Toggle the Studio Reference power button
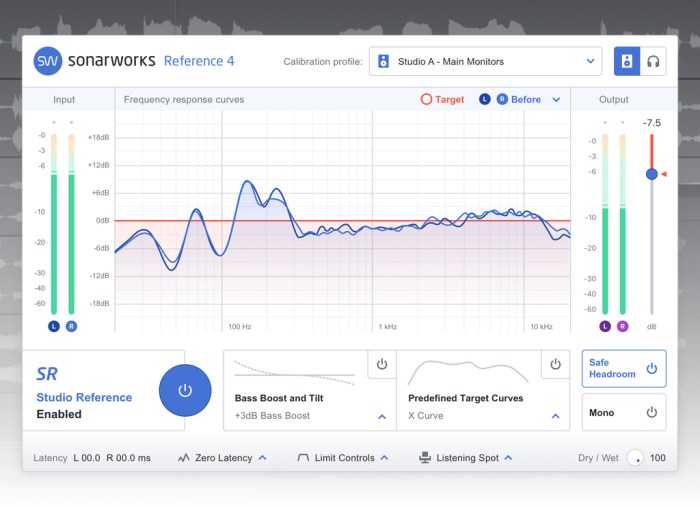 tap(185, 390)
